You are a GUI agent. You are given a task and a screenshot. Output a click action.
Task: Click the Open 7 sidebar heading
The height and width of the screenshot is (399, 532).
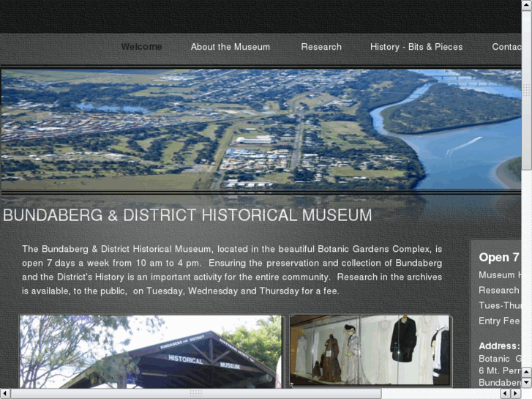(499, 258)
